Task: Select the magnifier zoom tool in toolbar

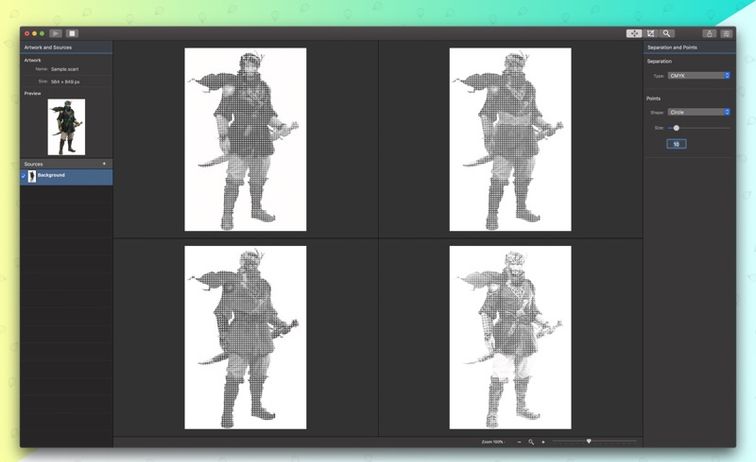Action: pos(667,33)
